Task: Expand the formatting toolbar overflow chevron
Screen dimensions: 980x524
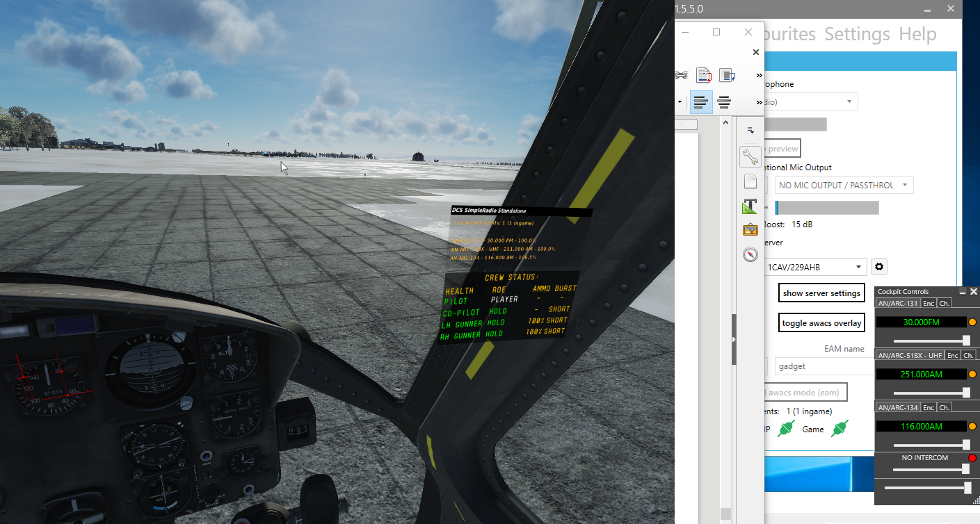Action: pyautogui.click(x=760, y=103)
